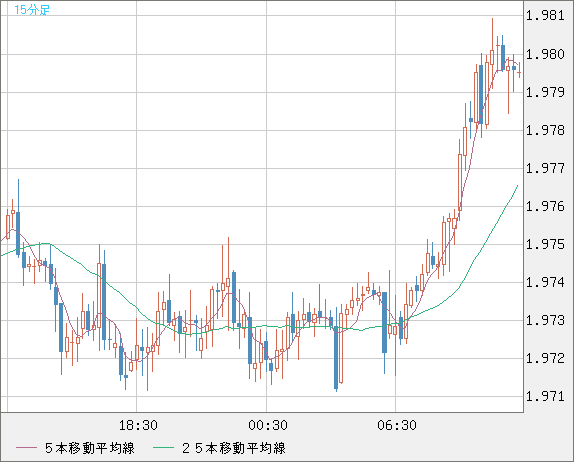This screenshot has height=462, width=574.
Task: Click the 1.978 price axis label
Action: 545,130
